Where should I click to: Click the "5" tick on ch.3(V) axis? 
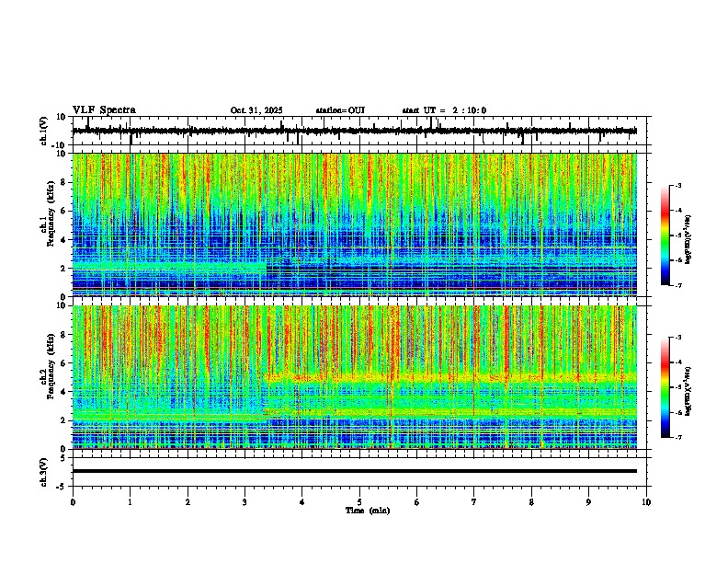coord(64,458)
